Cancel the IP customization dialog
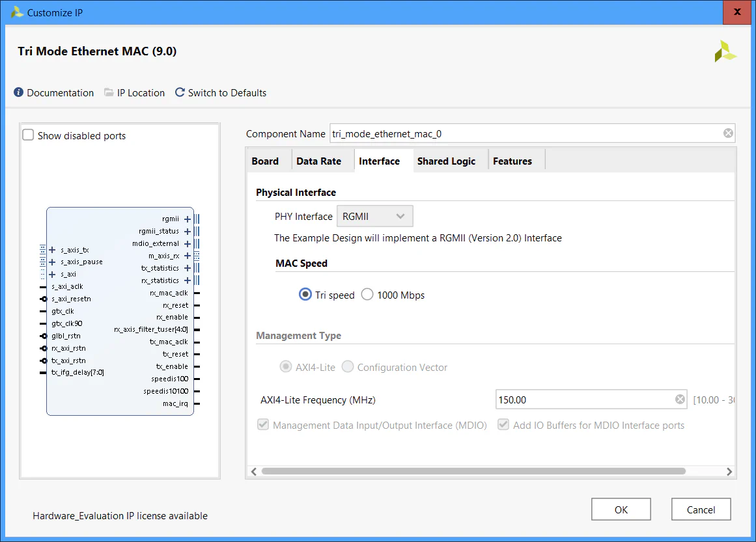Screen dimensions: 756x542 701,509
